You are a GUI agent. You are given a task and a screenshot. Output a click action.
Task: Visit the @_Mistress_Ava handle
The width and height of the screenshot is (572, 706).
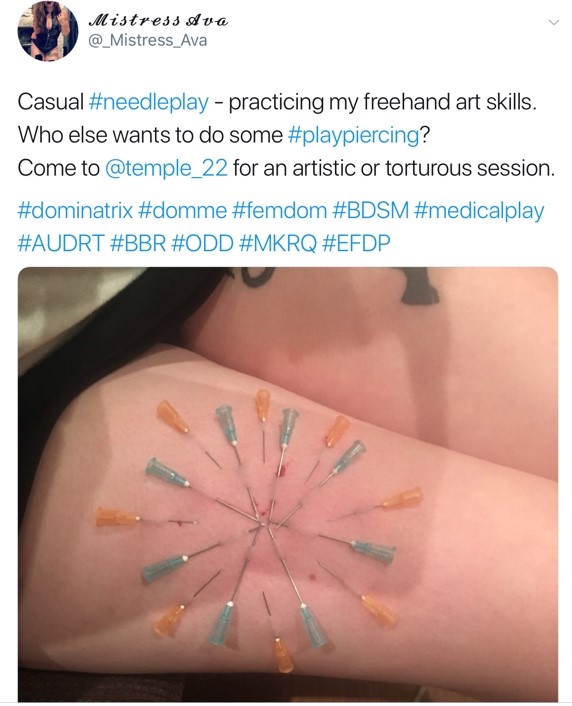pos(148,41)
